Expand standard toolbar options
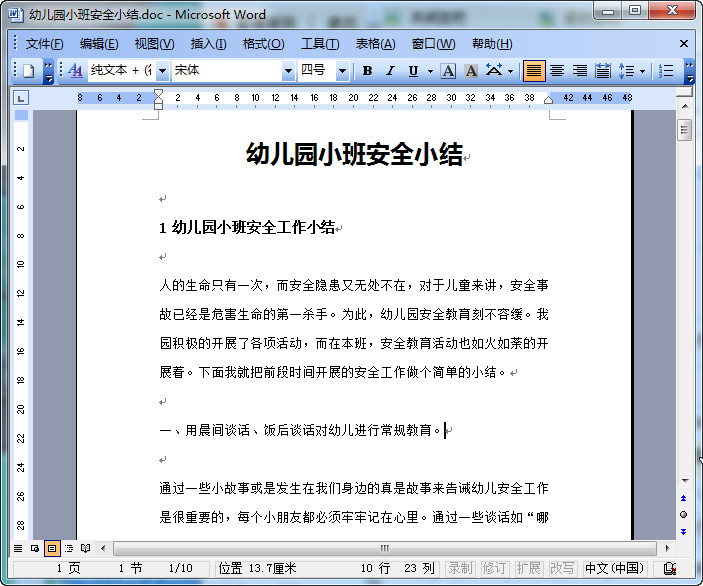 [48, 71]
